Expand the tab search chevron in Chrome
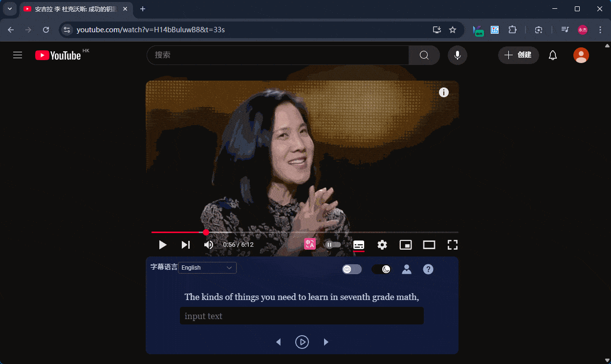 (x=9, y=9)
